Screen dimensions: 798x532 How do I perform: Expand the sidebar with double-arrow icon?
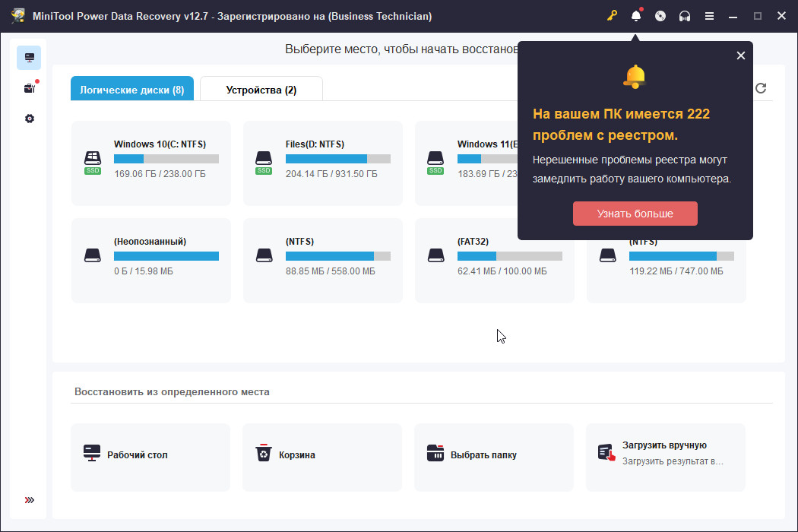pos(29,500)
